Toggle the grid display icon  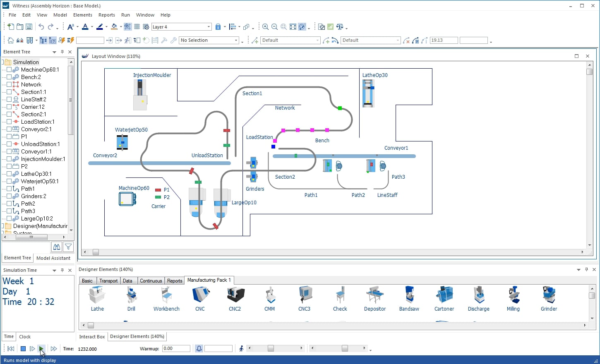click(137, 27)
